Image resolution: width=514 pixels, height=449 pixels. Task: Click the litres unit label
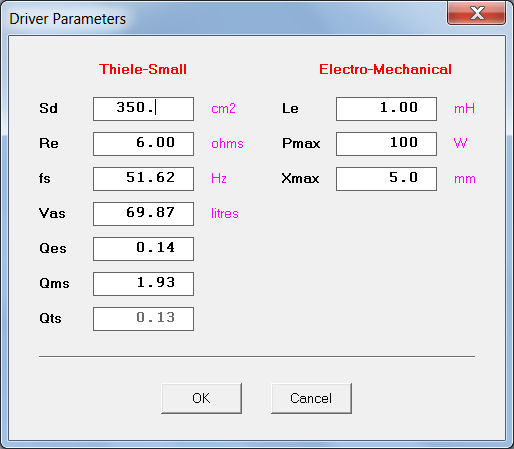click(x=225, y=214)
